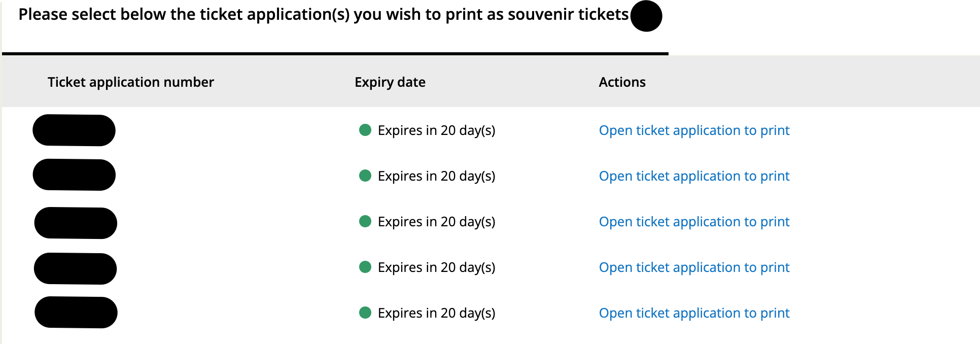980x344 pixels.
Task: Click green status dot in fourth row
Action: 365,267
